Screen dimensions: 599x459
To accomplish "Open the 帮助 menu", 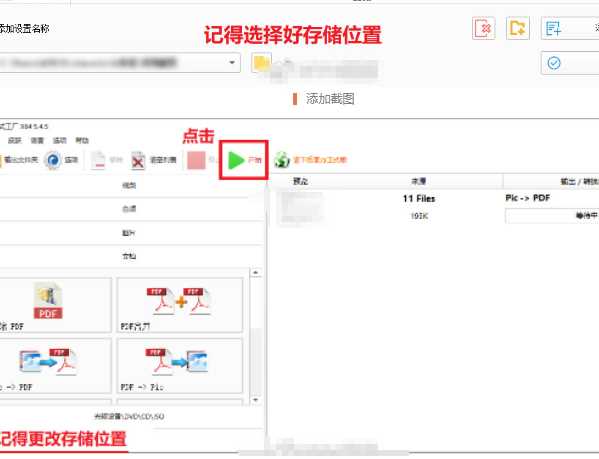I will pos(82,141).
